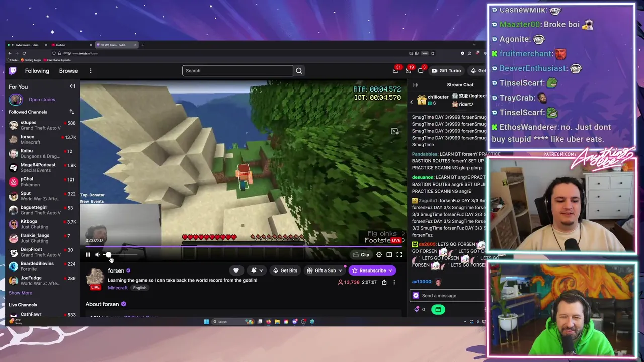Image resolution: width=644 pixels, height=362 pixels.
Task: Mute the stream using the speaker icon
Action: pos(98,255)
